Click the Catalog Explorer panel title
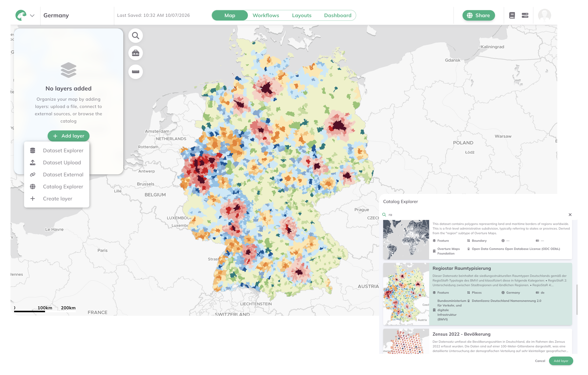The width and height of the screenshot is (588, 375). coord(400,202)
